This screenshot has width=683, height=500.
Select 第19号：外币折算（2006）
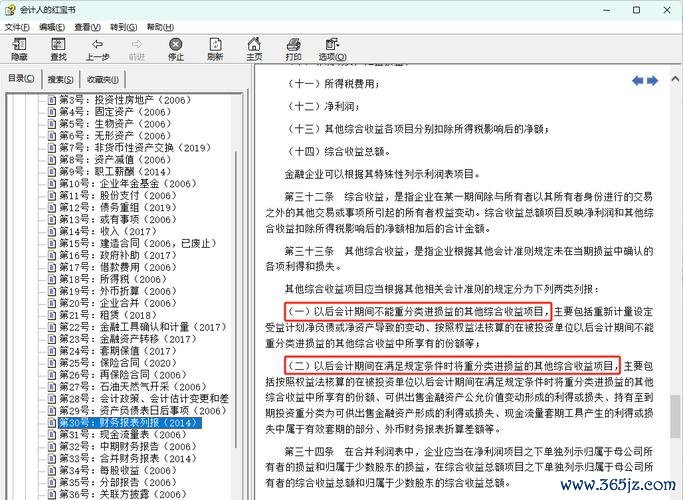[x=118, y=291]
